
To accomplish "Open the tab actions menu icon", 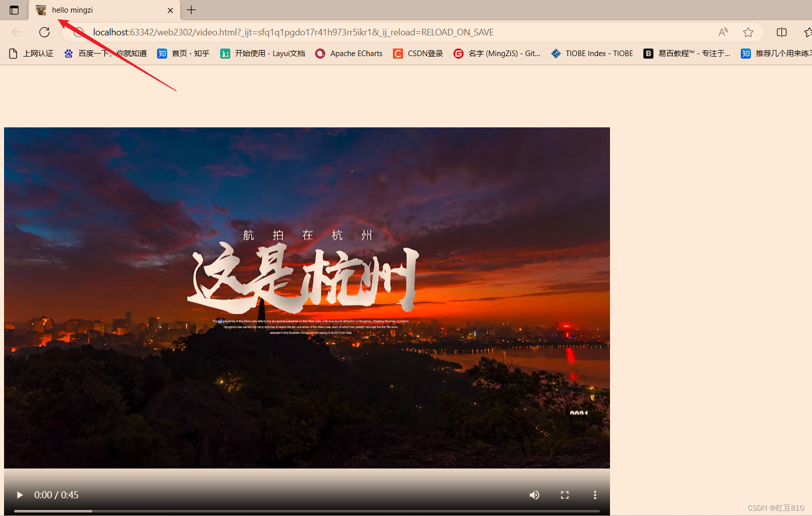I will click(x=14, y=10).
